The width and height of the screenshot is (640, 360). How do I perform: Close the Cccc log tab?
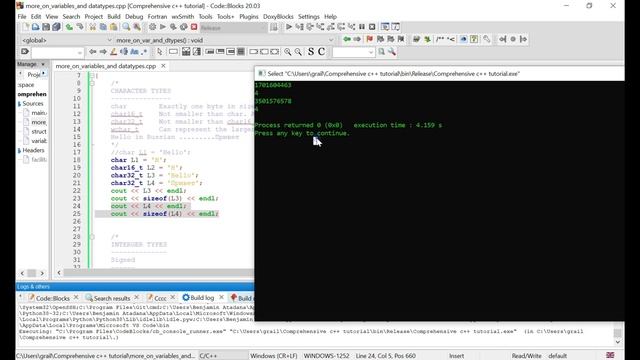point(173,298)
